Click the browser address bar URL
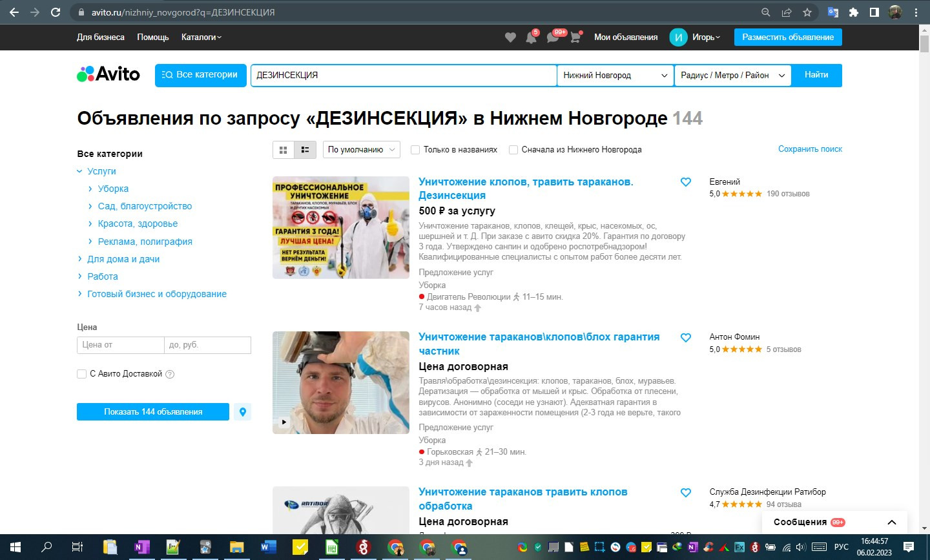This screenshot has height=560, width=930. pos(183,12)
